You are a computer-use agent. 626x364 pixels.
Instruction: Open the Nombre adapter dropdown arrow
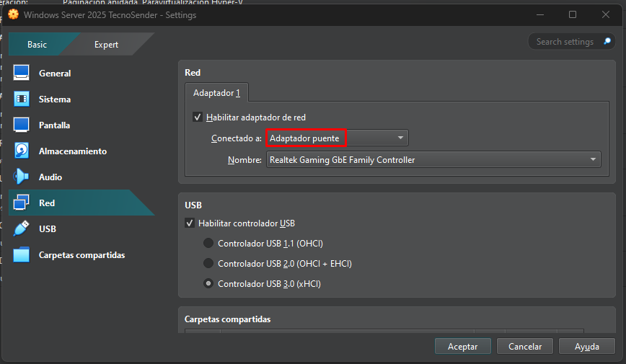(593, 159)
